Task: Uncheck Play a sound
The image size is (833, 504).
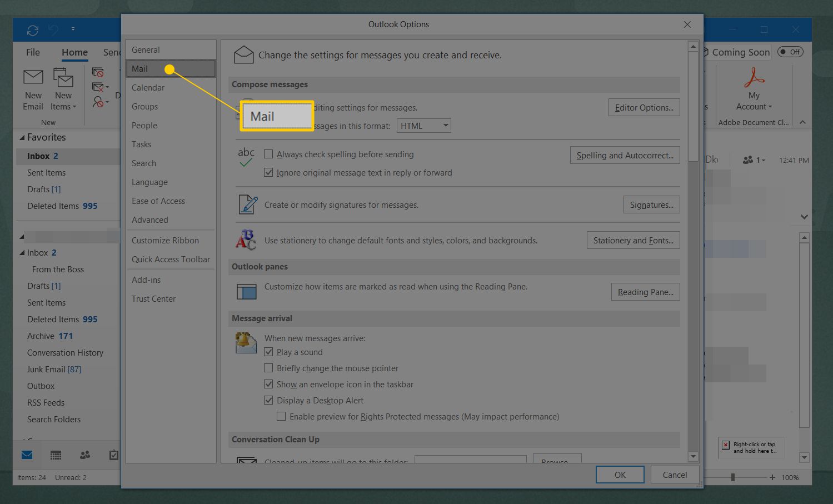Action: click(x=268, y=352)
